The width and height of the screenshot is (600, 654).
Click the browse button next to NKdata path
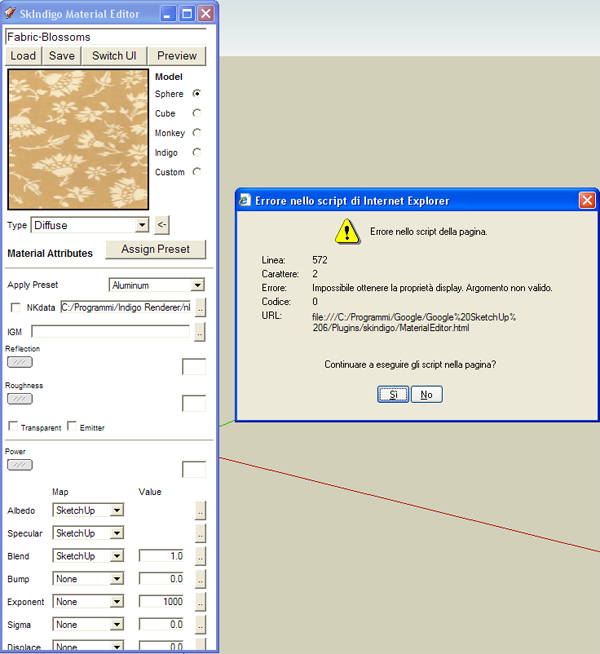click(x=200, y=308)
